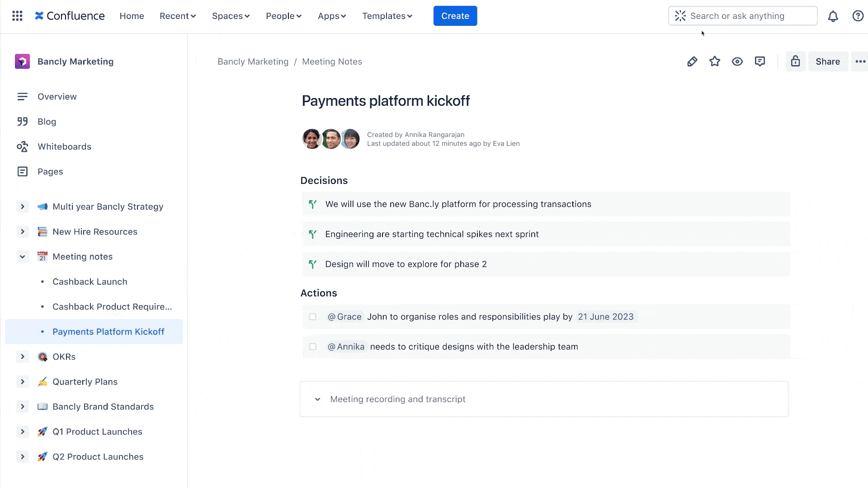Screen dimensions: 868x488
Task: Open the Templates menu
Action: pos(387,16)
